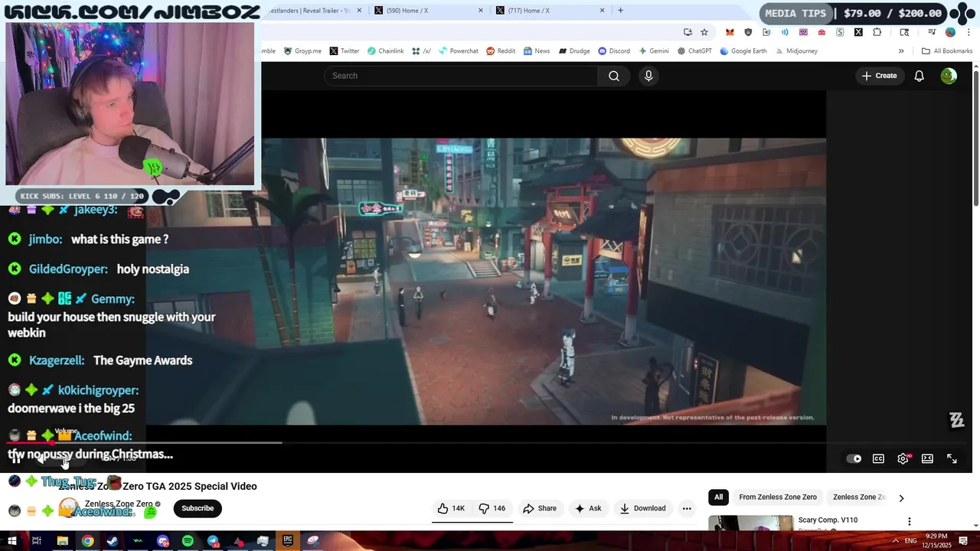Image resolution: width=980 pixels, height=551 pixels.
Task: Select the From Zenless Zone Zero chip
Action: [778, 497]
